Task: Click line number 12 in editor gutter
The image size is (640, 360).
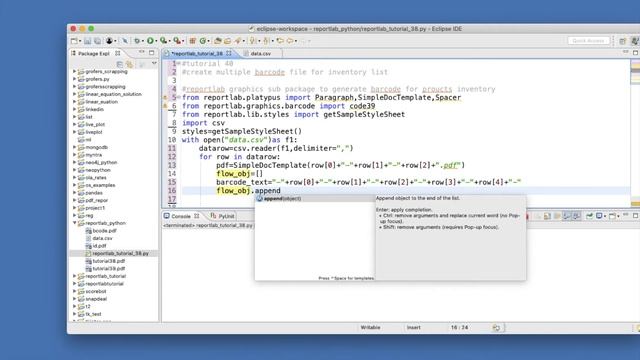Action: pos(172,157)
